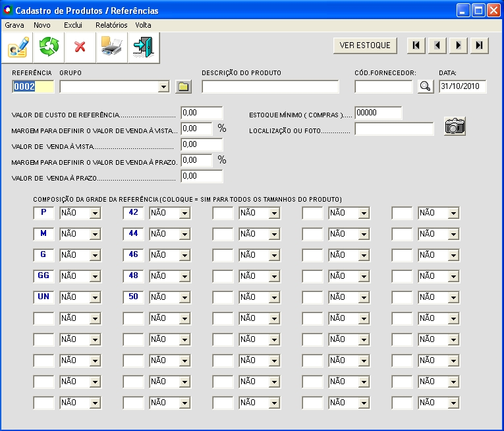Click the margem à prazo percentage field
The width and height of the screenshot is (504, 431).
(x=197, y=160)
